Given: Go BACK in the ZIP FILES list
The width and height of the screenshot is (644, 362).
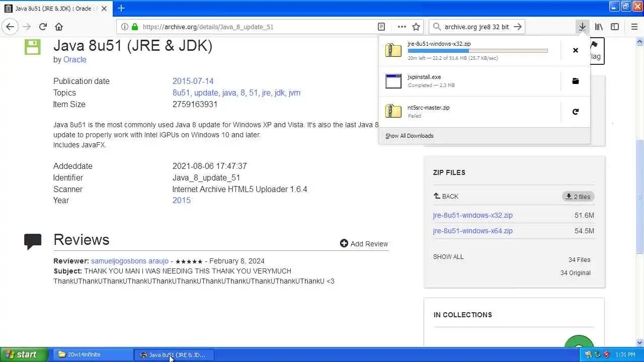Looking at the screenshot, I should (x=446, y=196).
